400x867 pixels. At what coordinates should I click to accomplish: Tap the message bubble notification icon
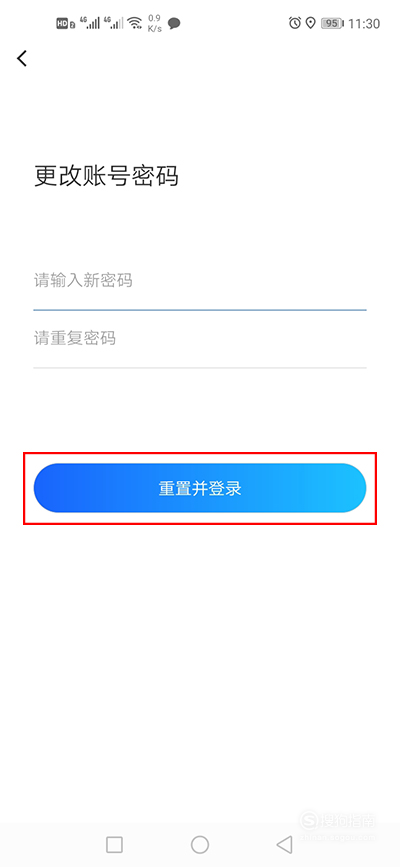174,23
